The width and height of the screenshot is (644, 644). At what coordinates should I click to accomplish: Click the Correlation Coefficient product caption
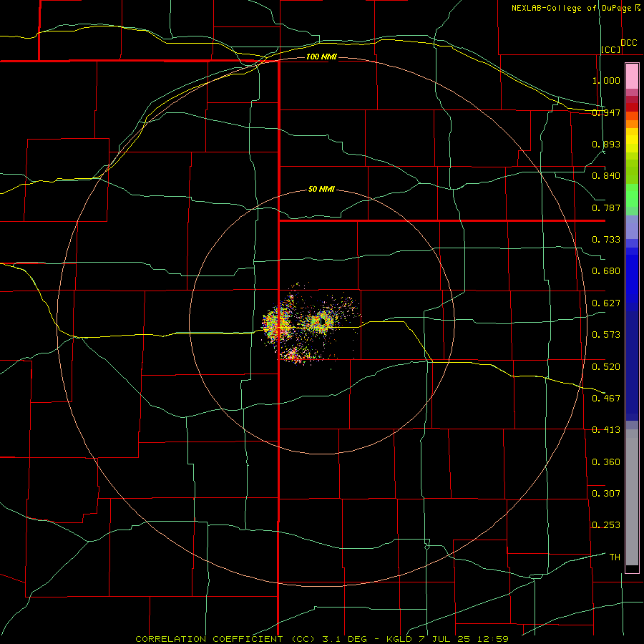[x=322, y=639]
